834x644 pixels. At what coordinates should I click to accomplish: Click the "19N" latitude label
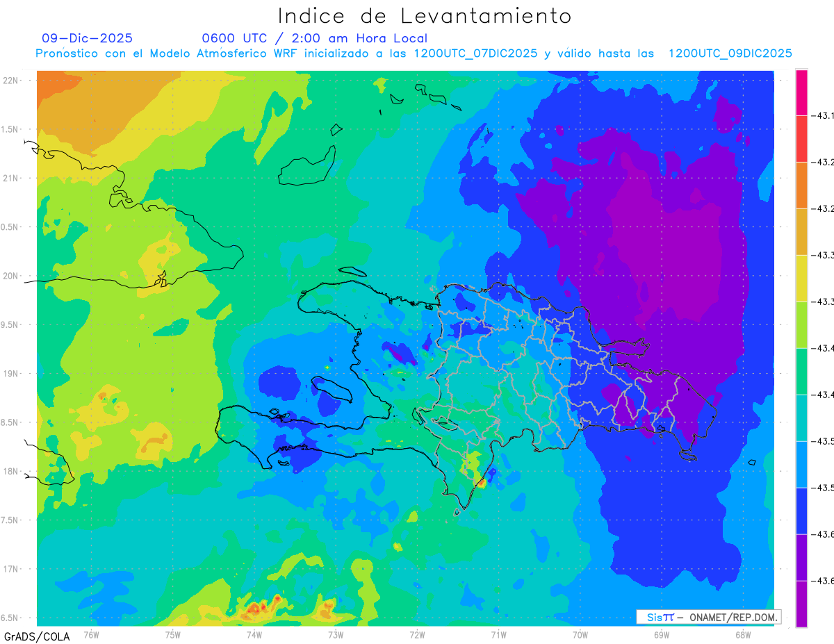11,374
